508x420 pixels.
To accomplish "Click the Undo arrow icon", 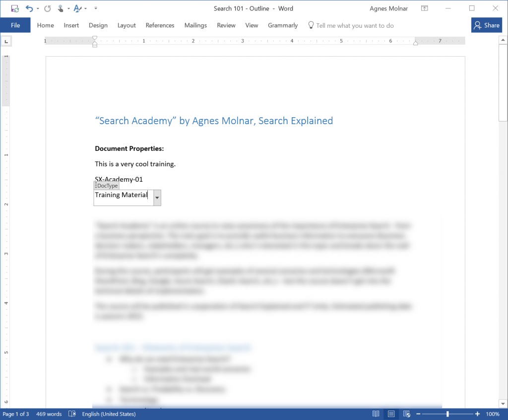I will coord(29,8).
